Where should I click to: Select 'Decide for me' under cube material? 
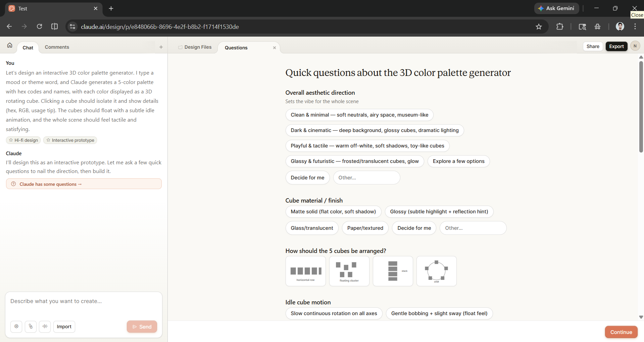(x=414, y=228)
